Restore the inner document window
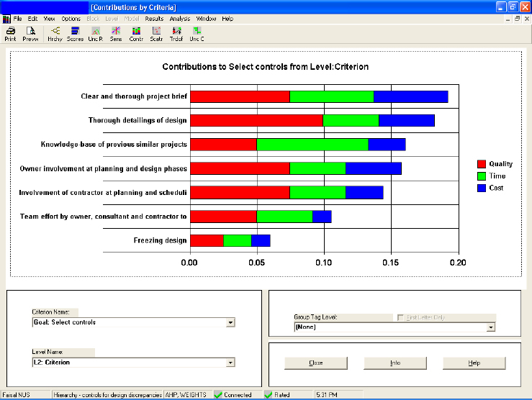Viewport: 532px width, 400px height. coord(517,19)
